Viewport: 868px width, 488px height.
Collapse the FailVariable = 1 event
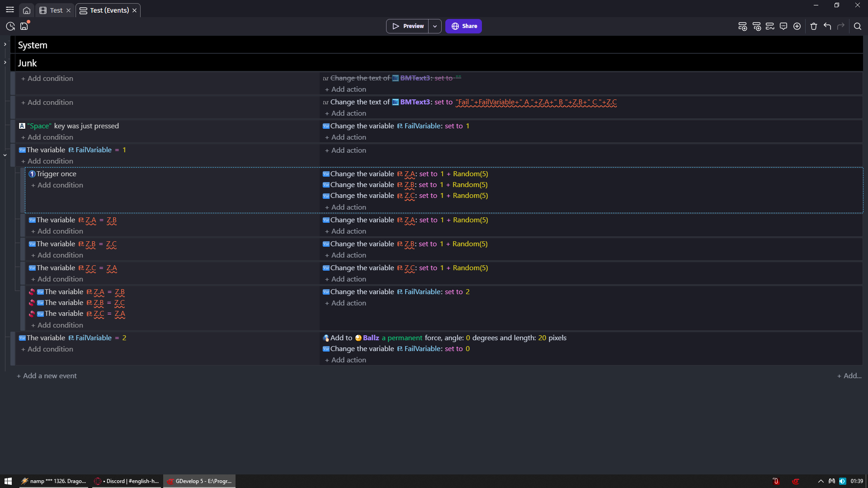[5, 155]
